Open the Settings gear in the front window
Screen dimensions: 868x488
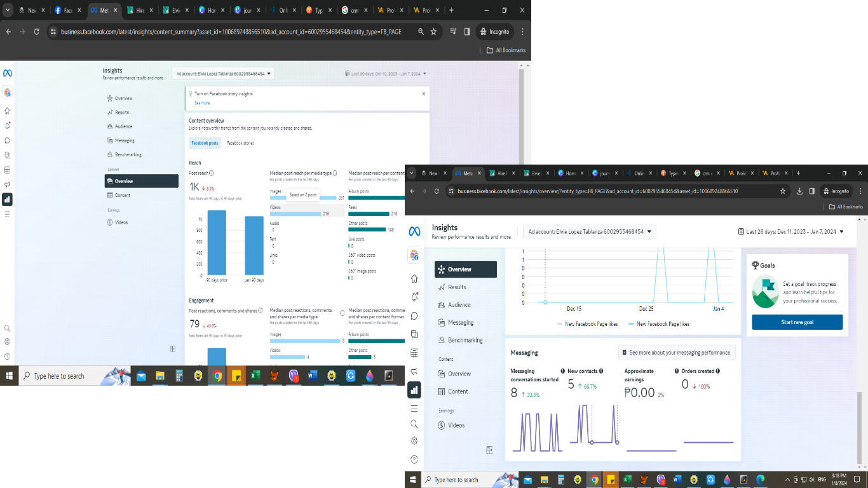click(x=414, y=441)
